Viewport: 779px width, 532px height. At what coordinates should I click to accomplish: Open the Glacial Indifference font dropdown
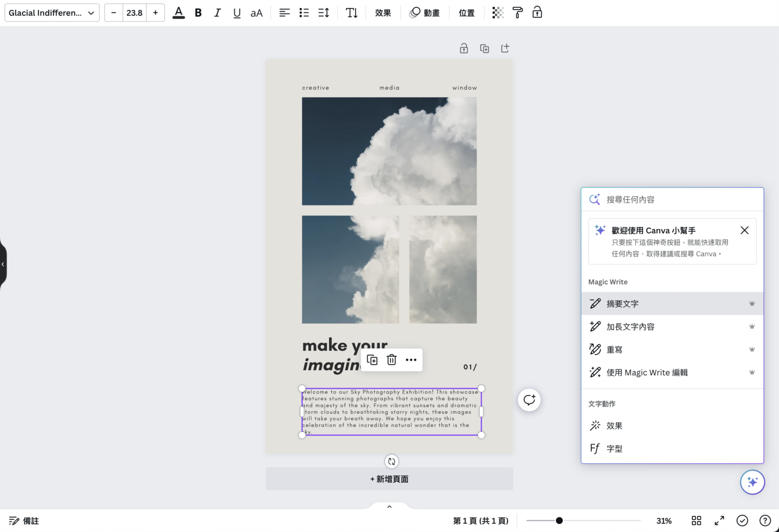51,13
